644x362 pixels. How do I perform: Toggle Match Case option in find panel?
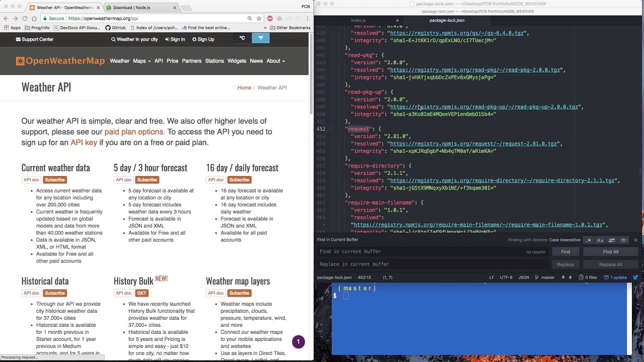[600, 240]
